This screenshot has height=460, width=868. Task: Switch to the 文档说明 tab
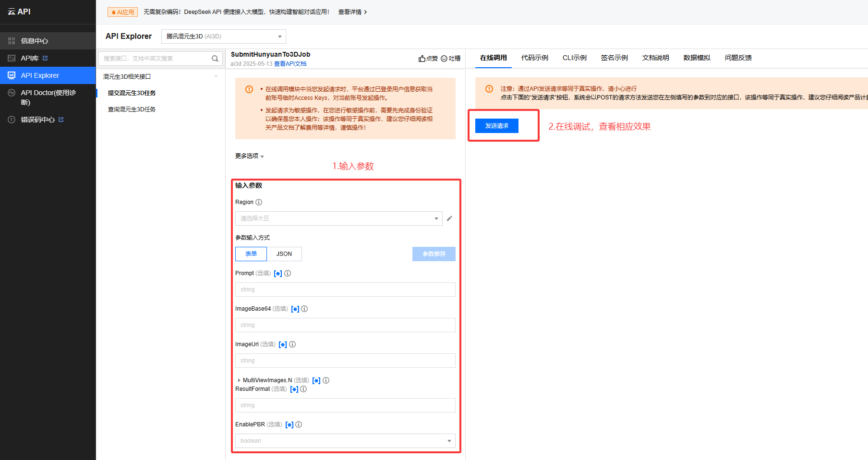point(656,58)
